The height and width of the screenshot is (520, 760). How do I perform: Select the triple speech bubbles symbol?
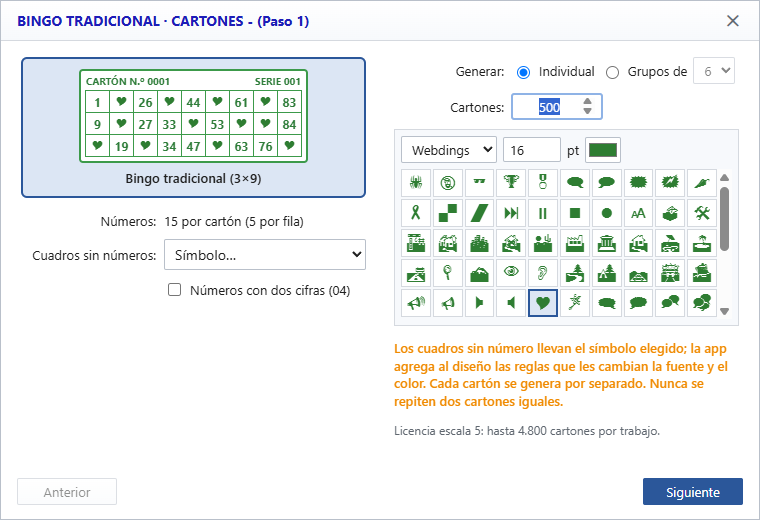701,303
